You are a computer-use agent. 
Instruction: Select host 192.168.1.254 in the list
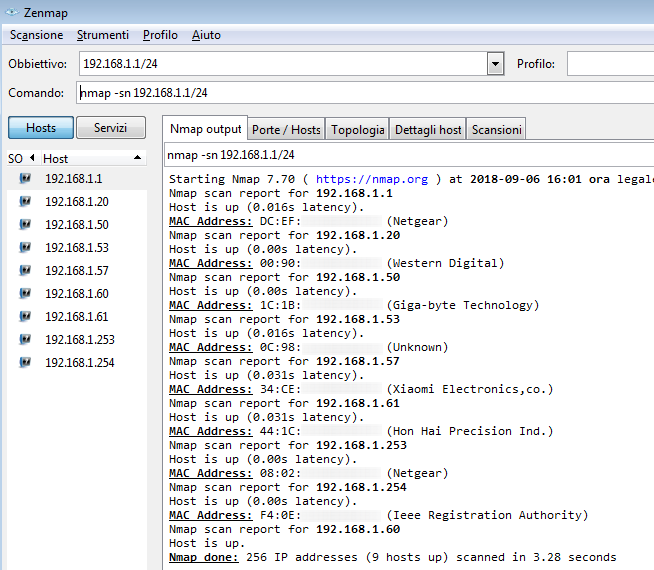coord(79,362)
